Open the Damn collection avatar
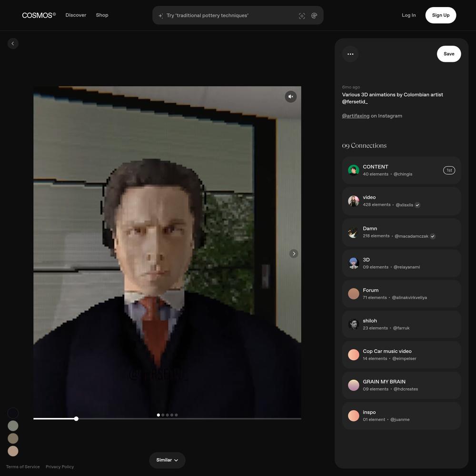Image resolution: width=476 pixels, height=476 pixels. click(353, 232)
